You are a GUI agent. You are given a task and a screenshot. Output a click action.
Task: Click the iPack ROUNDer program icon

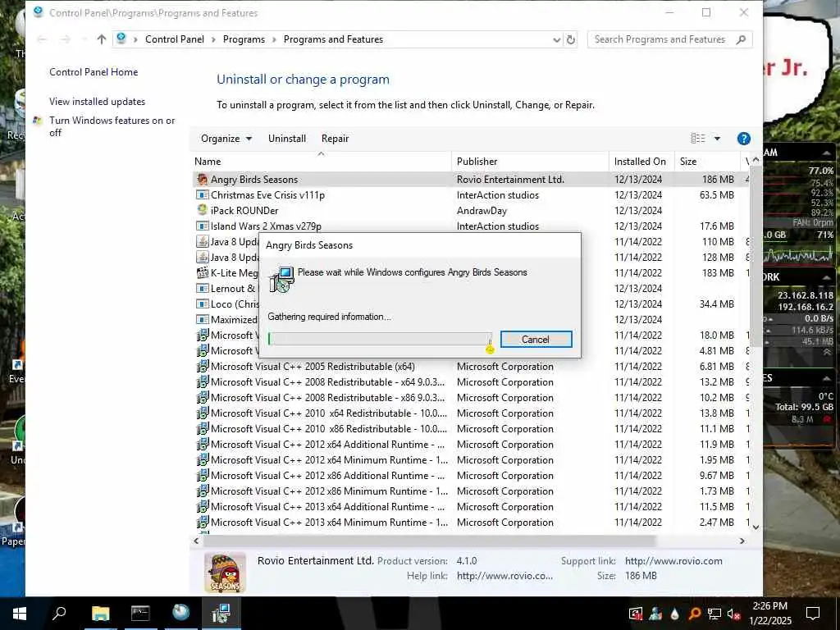pyautogui.click(x=202, y=211)
